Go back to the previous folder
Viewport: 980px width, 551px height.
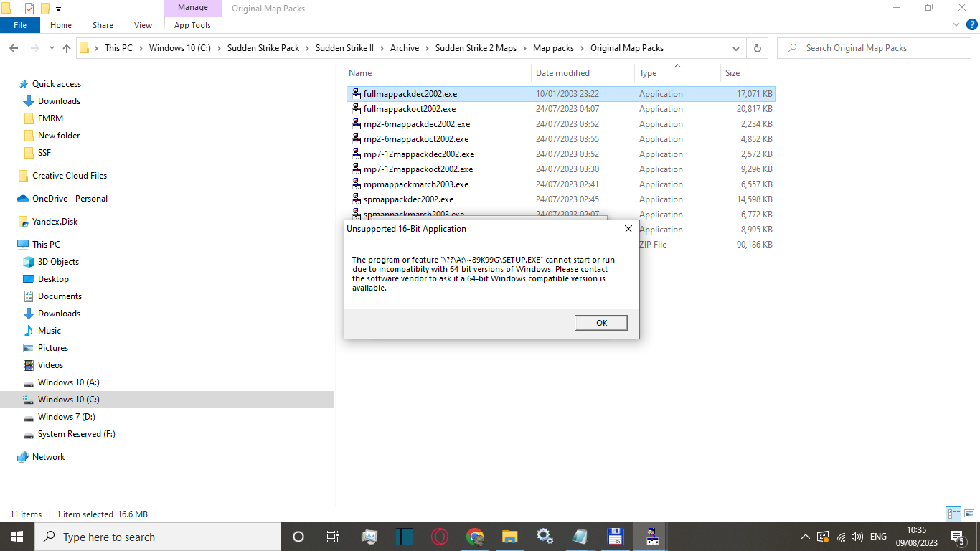[14, 48]
